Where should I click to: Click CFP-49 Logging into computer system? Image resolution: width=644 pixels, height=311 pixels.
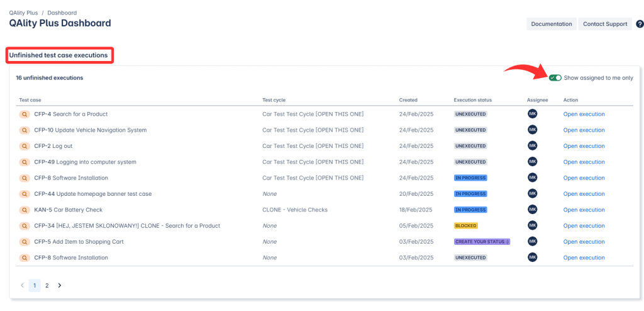(86, 162)
